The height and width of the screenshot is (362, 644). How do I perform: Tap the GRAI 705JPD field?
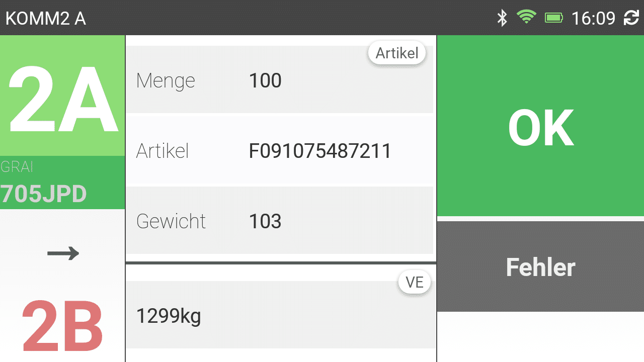tap(62, 183)
